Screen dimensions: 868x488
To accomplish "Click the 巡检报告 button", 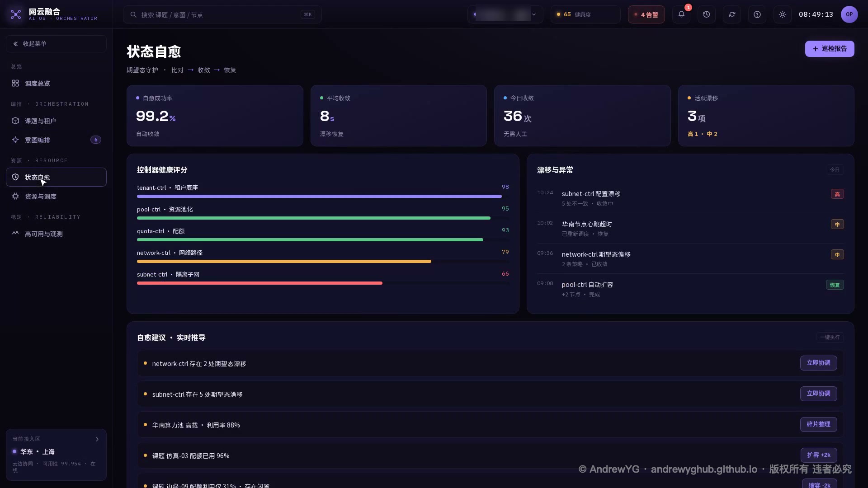I will (830, 49).
